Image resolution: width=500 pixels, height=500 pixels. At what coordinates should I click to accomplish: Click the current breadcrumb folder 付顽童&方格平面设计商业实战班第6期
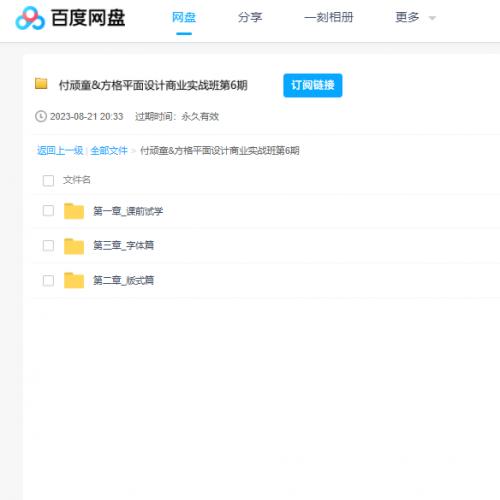[220, 151]
